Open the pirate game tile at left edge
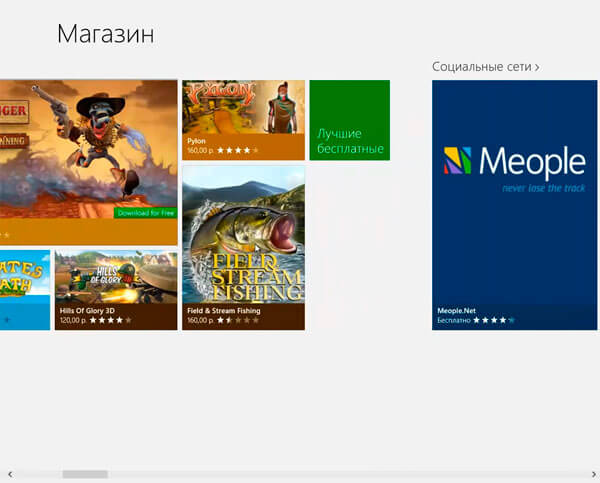 click(25, 290)
